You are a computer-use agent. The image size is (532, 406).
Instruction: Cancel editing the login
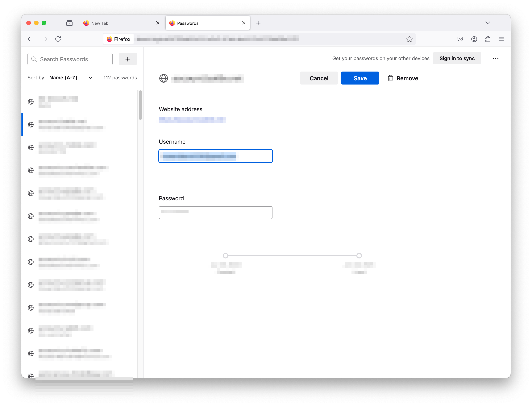319,78
